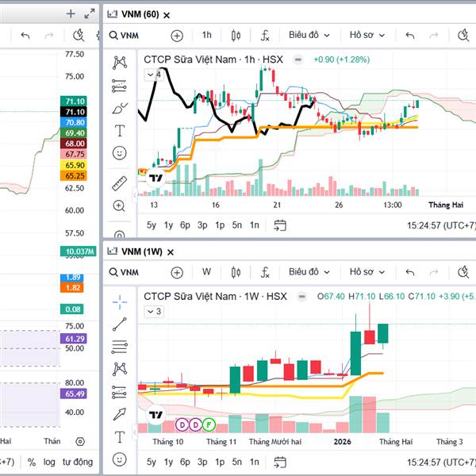
Task: Set 5y range in 1h chart
Action: 152,225
